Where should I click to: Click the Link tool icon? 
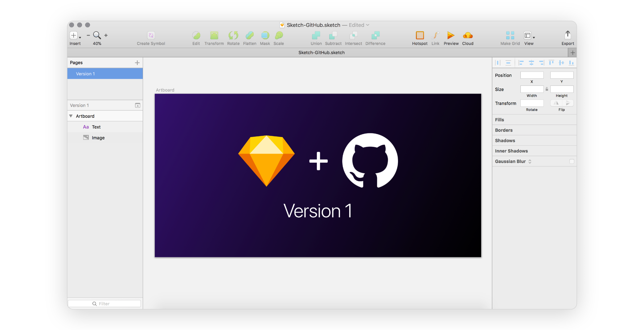pyautogui.click(x=435, y=35)
